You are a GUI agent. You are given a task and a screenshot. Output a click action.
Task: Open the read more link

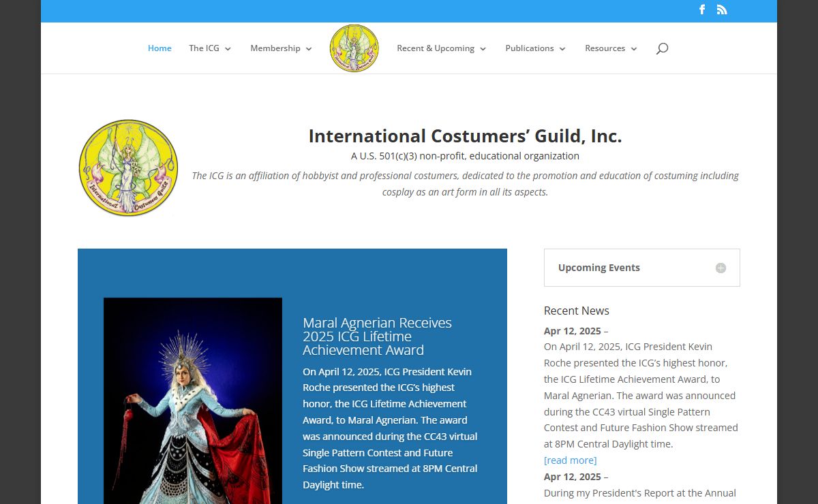coord(570,460)
